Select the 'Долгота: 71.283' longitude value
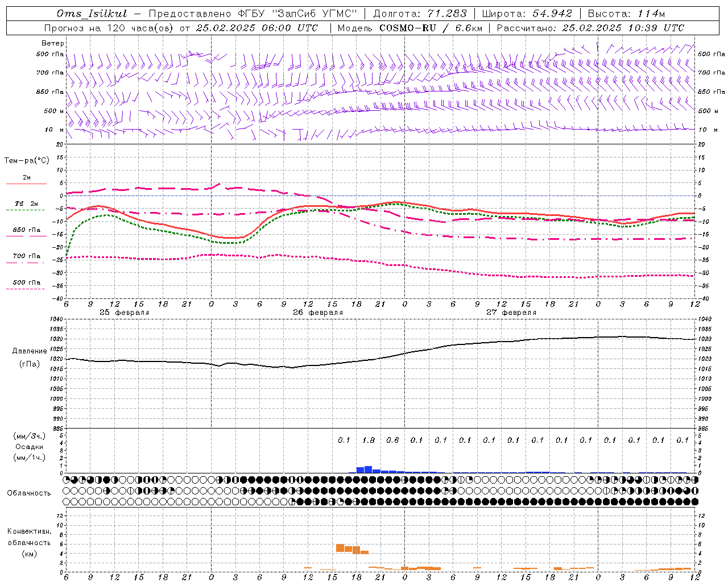The width and height of the screenshot is (728, 582). 420,14
